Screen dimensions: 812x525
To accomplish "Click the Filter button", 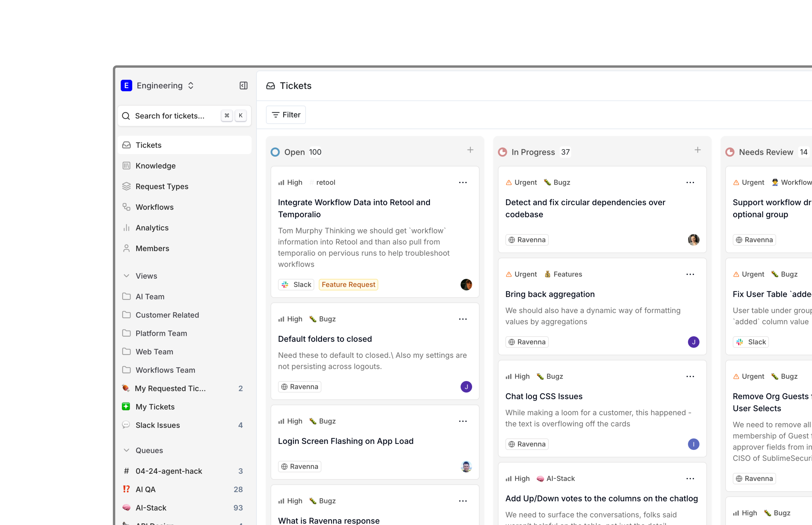I will coord(286,115).
